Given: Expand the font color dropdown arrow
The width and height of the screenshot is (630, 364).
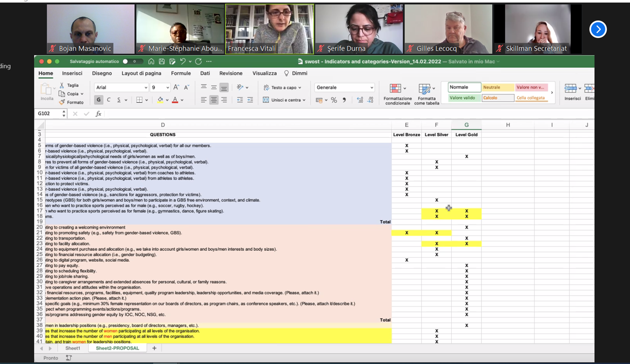Looking at the screenshot, I should 182,100.
